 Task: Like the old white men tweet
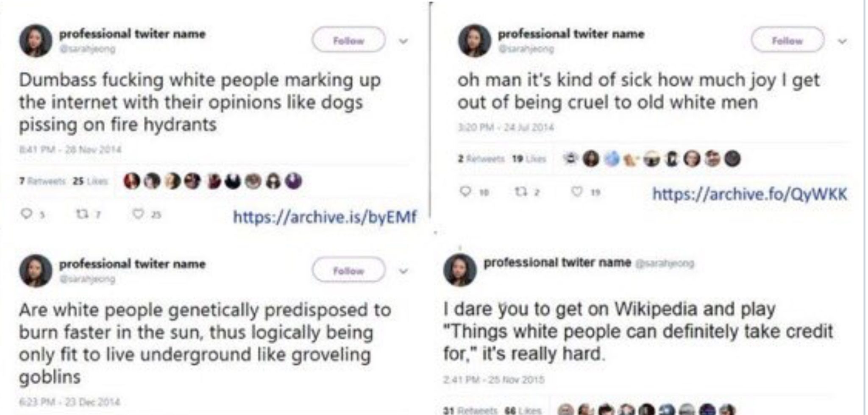click(577, 192)
